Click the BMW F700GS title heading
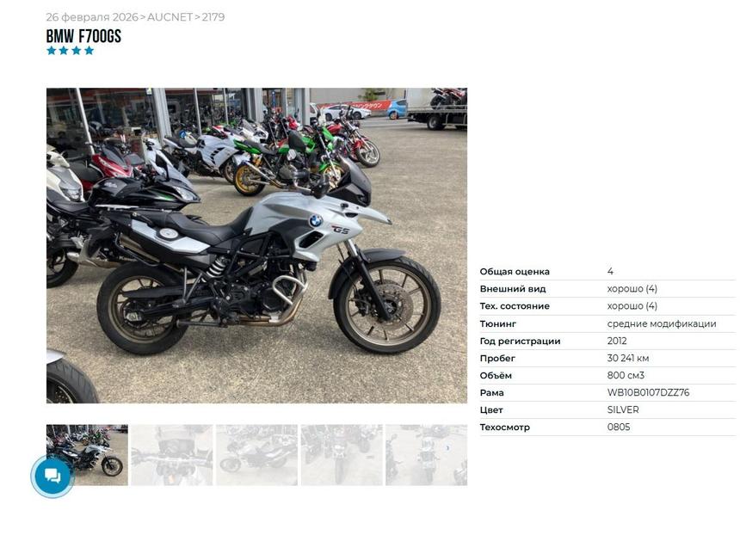Viewport: 740px width, 560px height. (83, 36)
